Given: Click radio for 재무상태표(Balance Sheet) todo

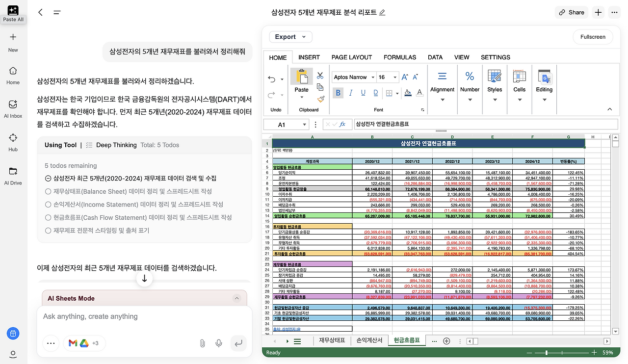Looking at the screenshot, I should click(x=48, y=191).
